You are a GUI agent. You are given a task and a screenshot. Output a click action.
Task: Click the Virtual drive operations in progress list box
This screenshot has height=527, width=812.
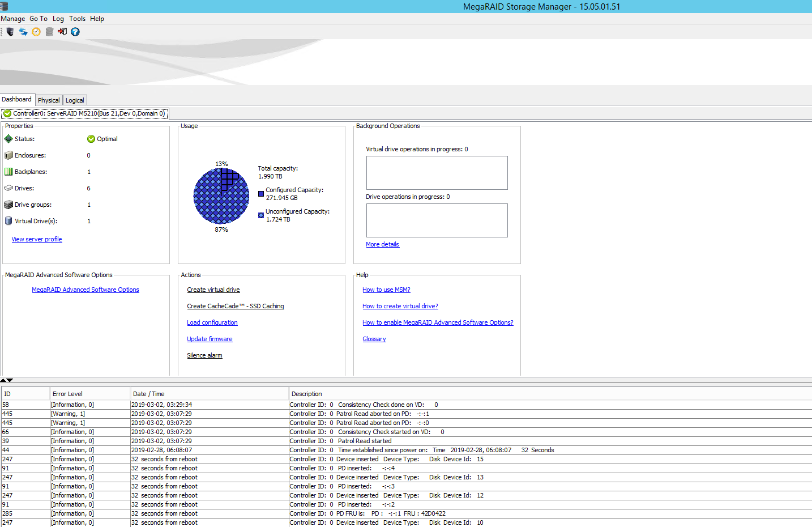click(x=437, y=173)
